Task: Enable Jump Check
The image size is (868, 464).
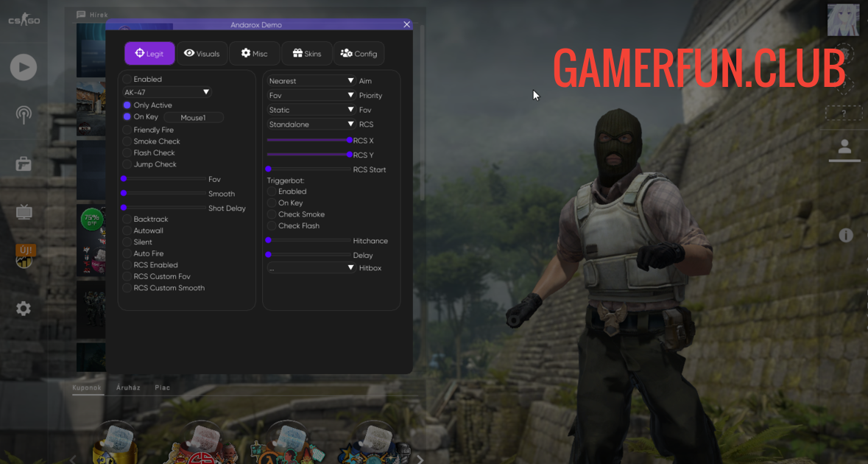Action: tap(127, 164)
